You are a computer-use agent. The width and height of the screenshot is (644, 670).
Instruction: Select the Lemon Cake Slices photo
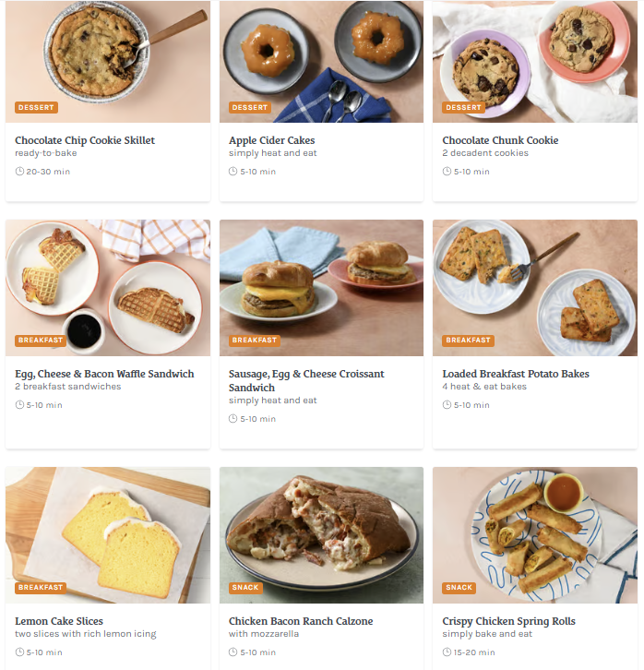[108, 535]
